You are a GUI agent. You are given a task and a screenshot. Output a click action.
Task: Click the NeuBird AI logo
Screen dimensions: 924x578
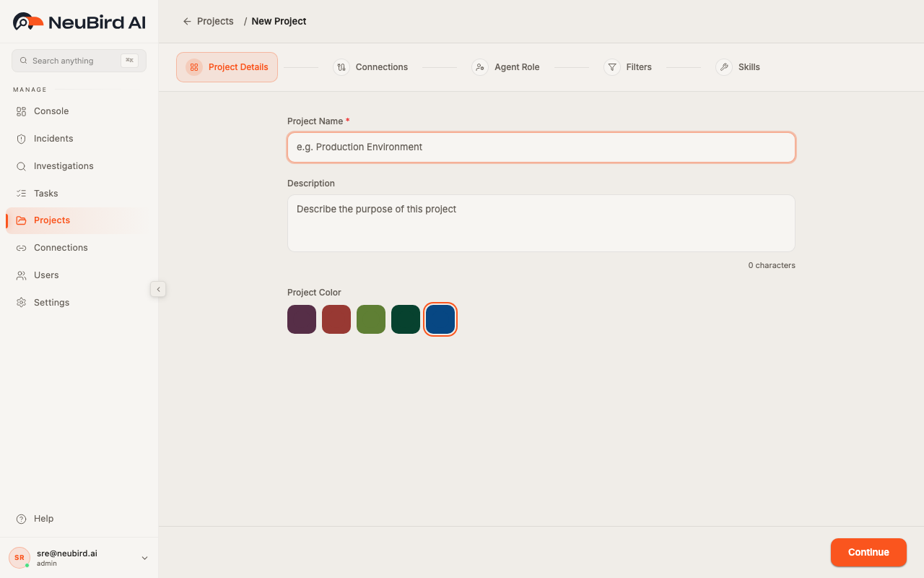[78, 21]
